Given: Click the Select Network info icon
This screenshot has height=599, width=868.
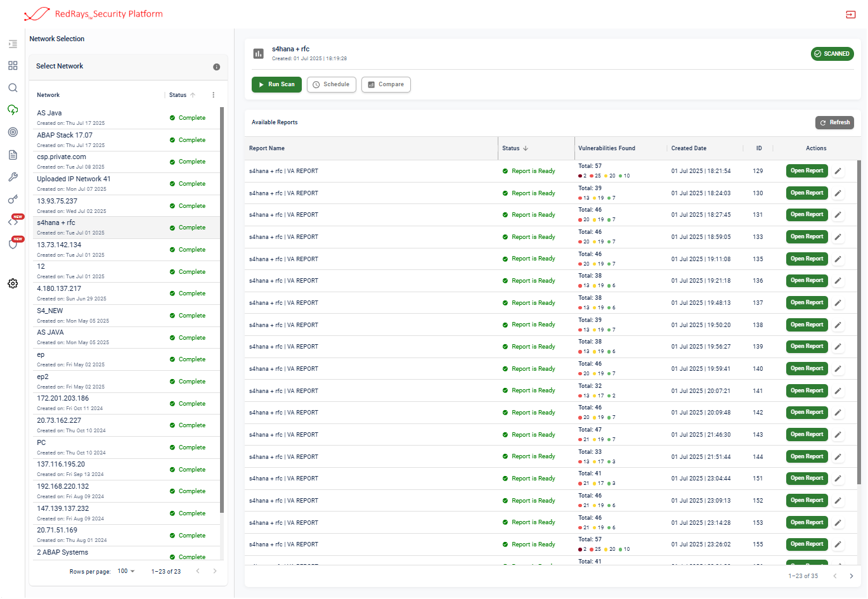Looking at the screenshot, I should click(x=216, y=67).
